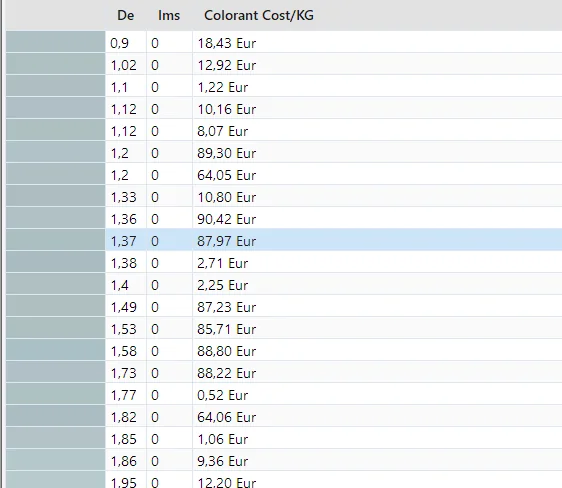Click the Ims value in the 90,42 Eur row
Screen dimensions: 562x488
point(155,219)
